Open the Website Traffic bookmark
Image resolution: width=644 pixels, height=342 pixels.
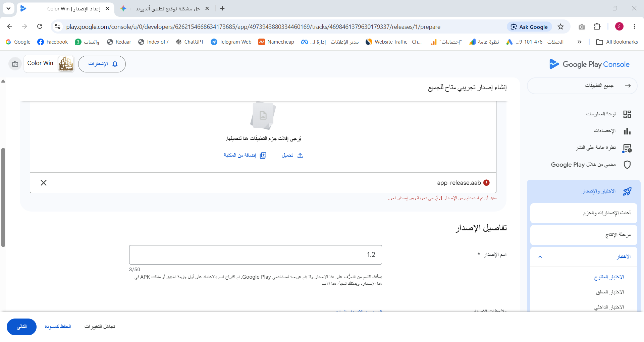[394, 42]
